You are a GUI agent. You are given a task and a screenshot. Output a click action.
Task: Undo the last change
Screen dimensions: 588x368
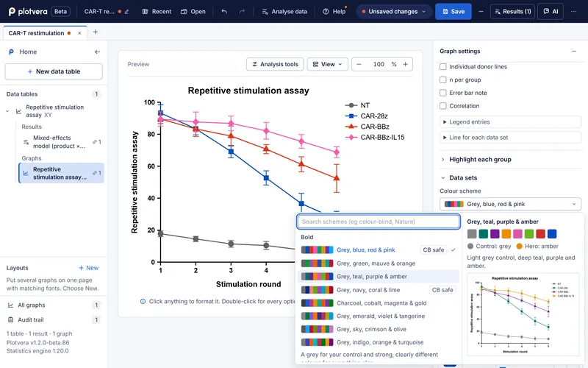tap(224, 12)
